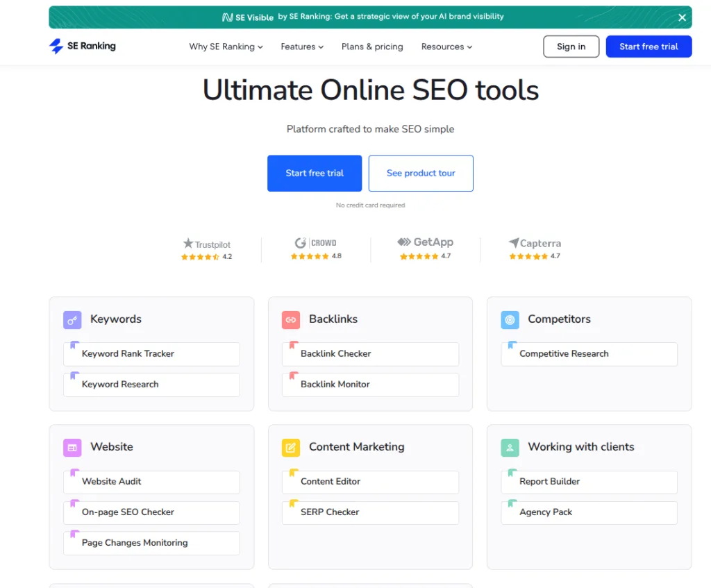Click the Keywords key icon
The height and width of the screenshot is (588, 711).
click(x=72, y=319)
